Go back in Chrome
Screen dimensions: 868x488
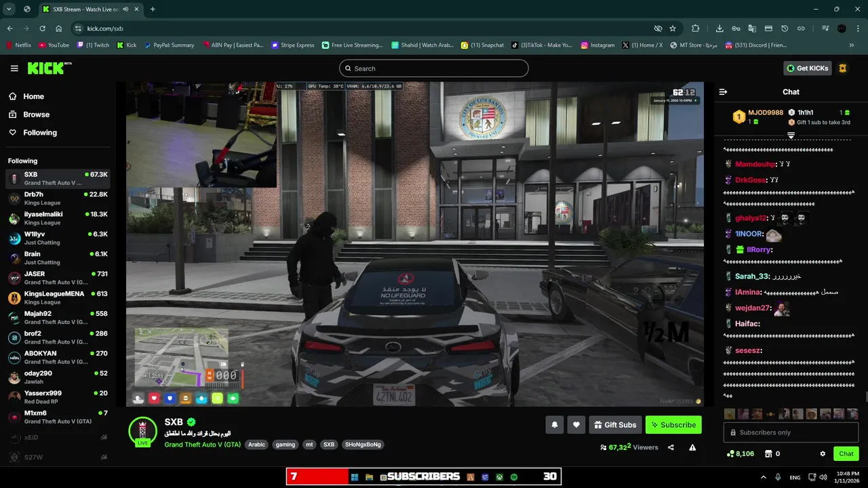pos(9,28)
